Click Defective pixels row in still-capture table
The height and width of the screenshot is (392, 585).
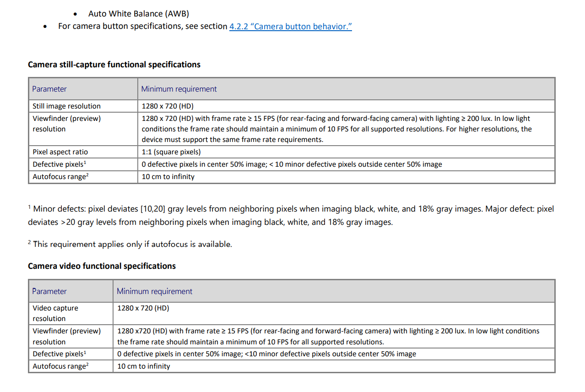(x=292, y=164)
